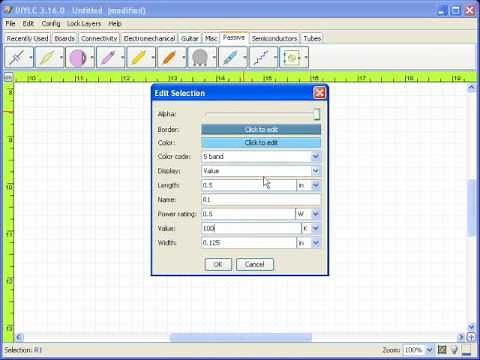Image resolution: width=480 pixels, height=360 pixels.
Task: Open the Value unit K dropdown
Action: click(x=315, y=228)
